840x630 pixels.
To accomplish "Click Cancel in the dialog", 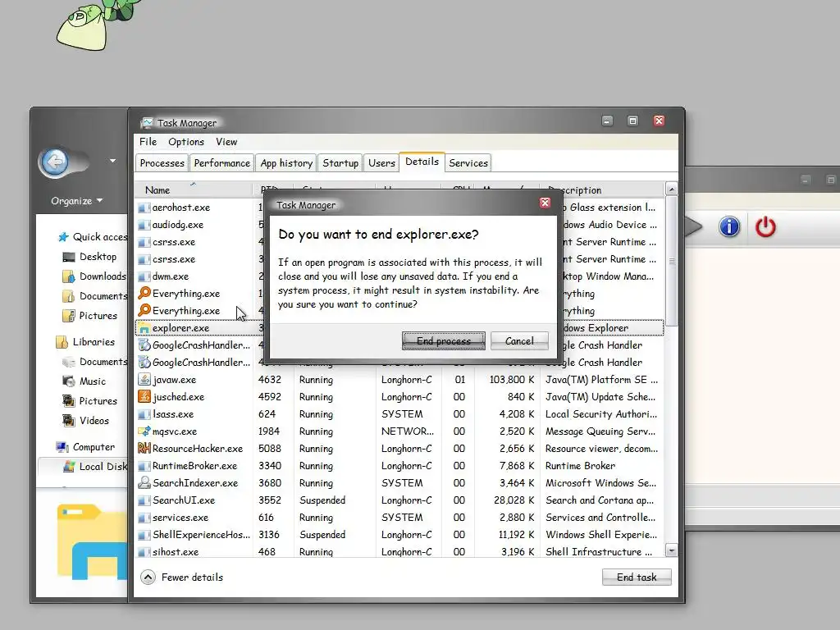I will [x=519, y=340].
